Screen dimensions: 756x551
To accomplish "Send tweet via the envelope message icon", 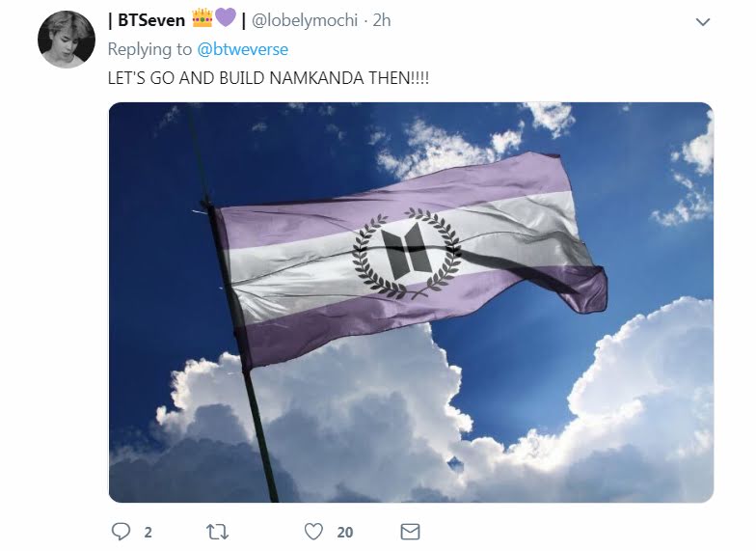I will tap(411, 531).
